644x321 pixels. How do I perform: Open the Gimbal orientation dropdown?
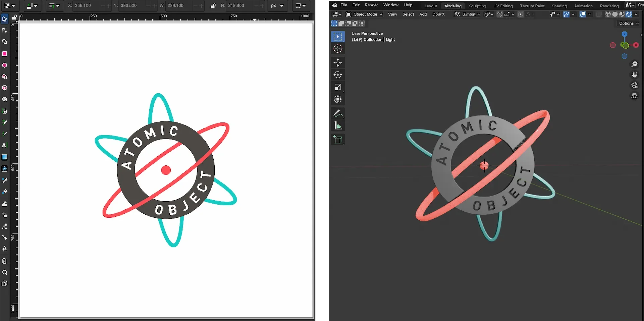coord(467,14)
